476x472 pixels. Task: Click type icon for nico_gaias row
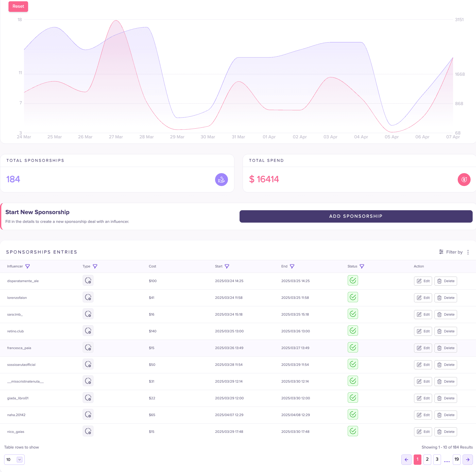tap(88, 431)
